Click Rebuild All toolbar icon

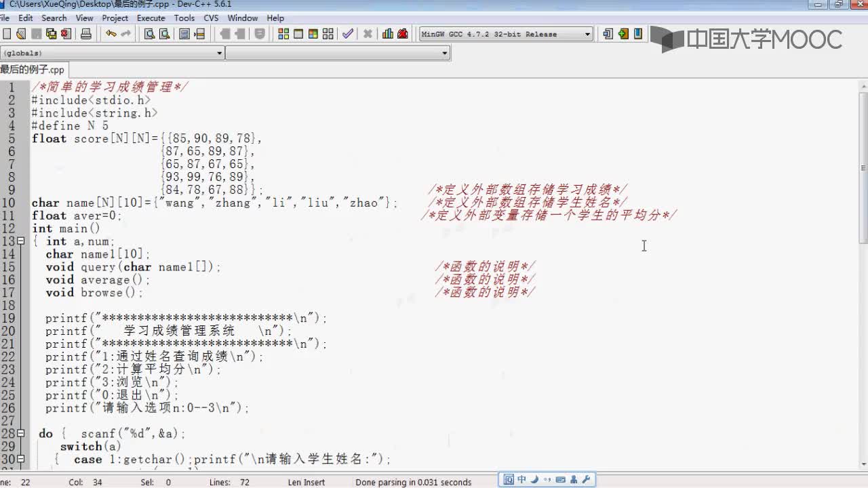pyautogui.click(x=328, y=34)
